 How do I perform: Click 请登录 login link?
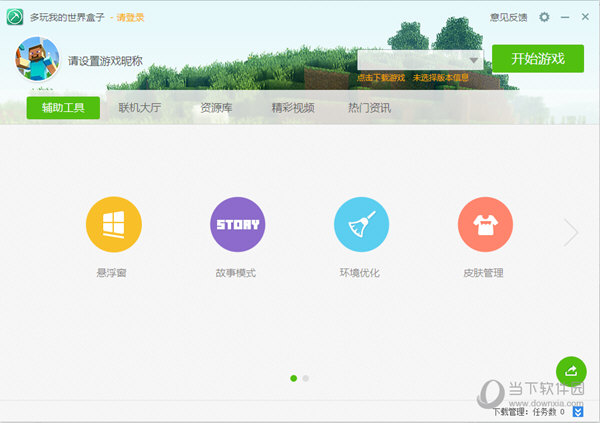point(130,17)
